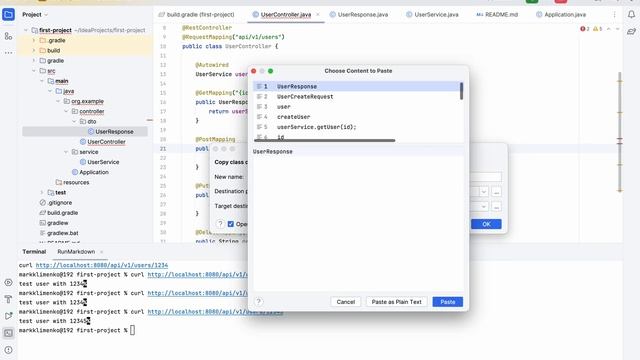Open the Problems tool window icon
Viewport: 640px width, 360px height.
(8, 350)
